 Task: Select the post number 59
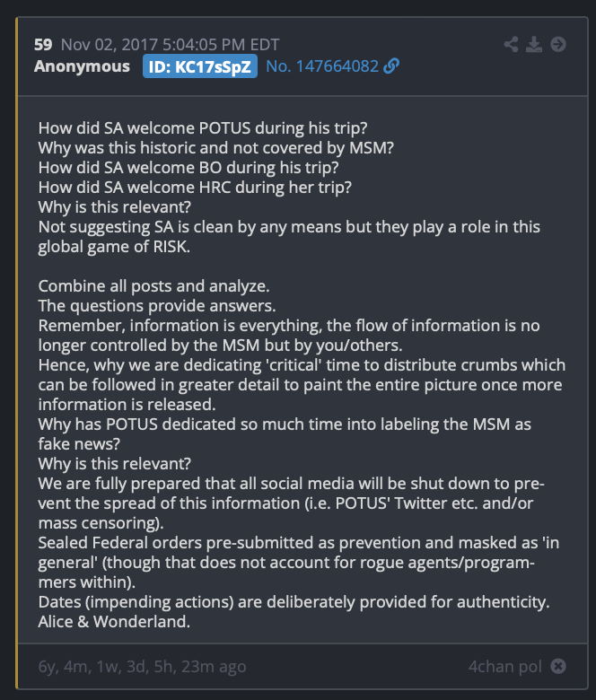pos(43,45)
